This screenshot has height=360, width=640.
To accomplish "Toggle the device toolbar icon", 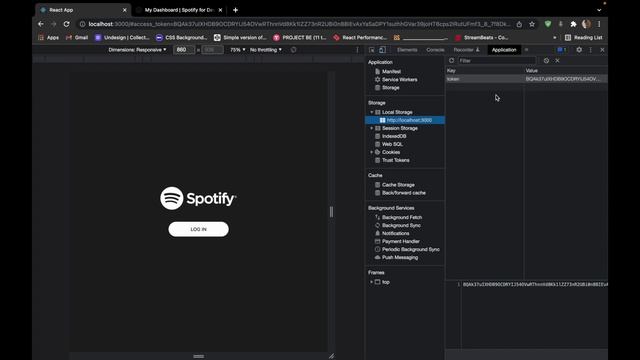I will [x=382, y=50].
